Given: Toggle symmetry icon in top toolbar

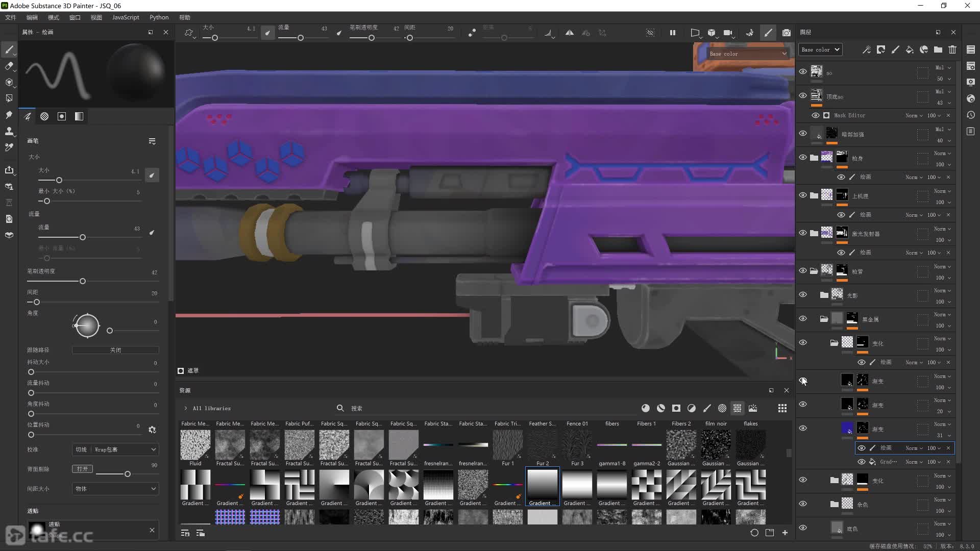Looking at the screenshot, I should tap(569, 33).
